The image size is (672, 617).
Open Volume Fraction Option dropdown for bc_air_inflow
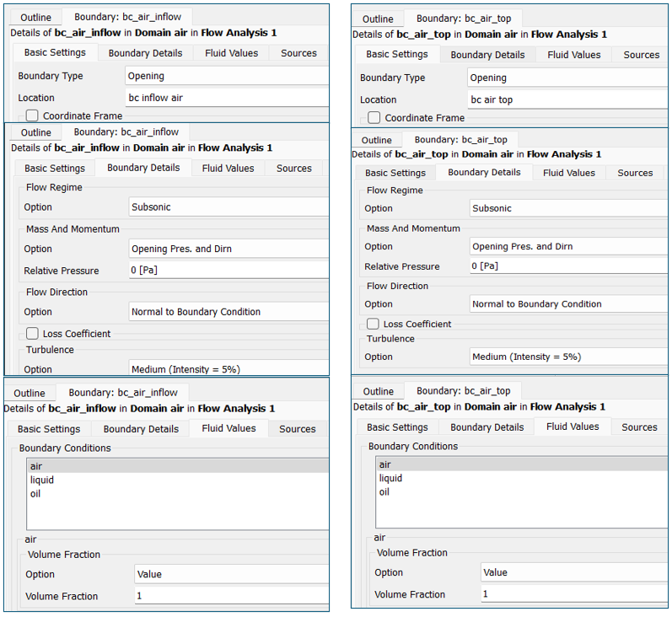(x=231, y=574)
